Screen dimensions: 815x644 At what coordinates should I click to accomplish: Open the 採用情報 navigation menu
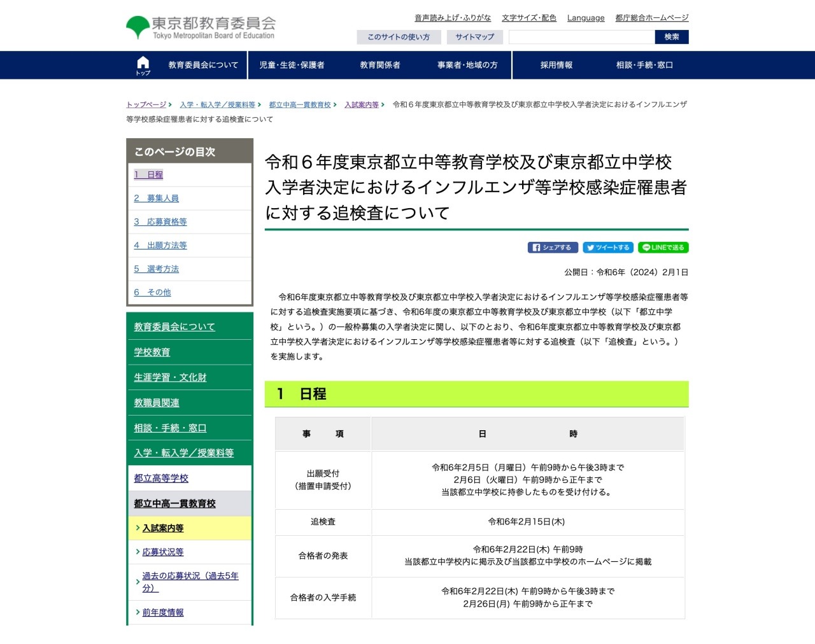pos(556,66)
